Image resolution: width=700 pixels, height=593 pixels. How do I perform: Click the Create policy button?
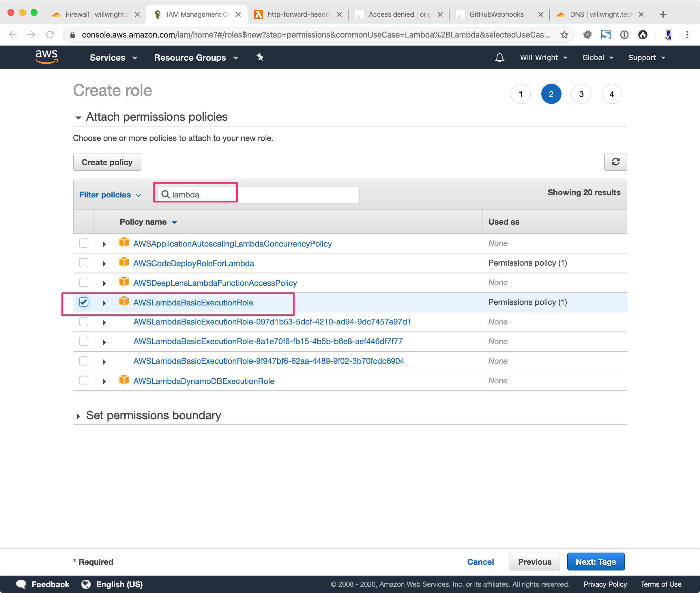click(106, 162)
